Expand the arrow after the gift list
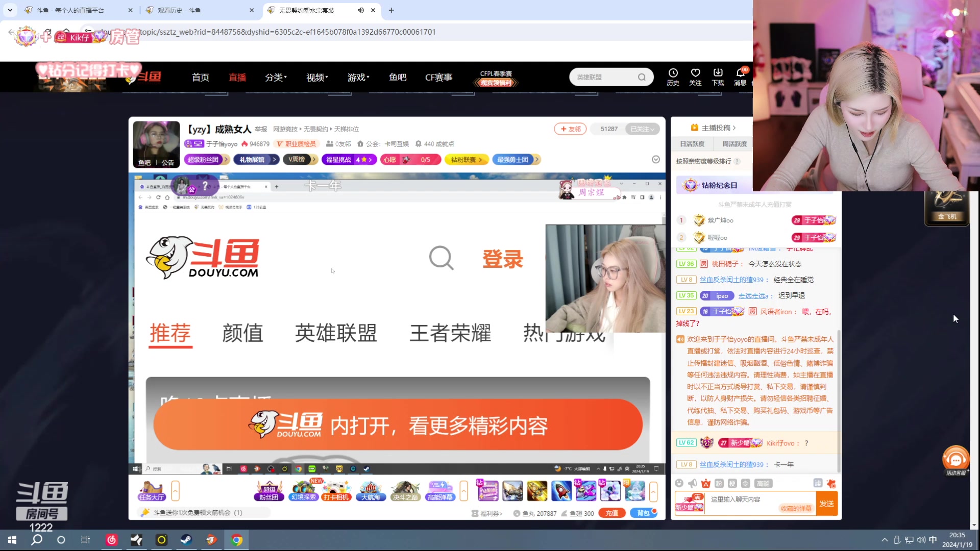This screenshot has width=980, height=551. [x=653, y=491]
